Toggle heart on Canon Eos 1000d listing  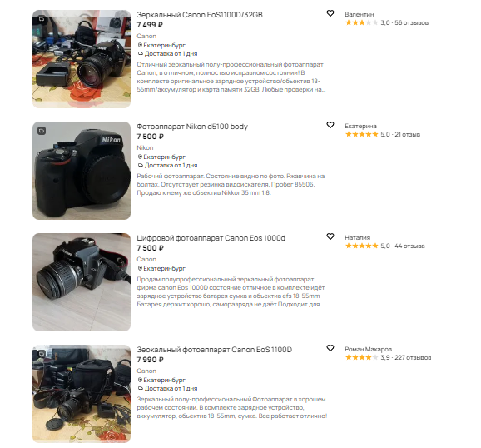[x=330, y=236]
